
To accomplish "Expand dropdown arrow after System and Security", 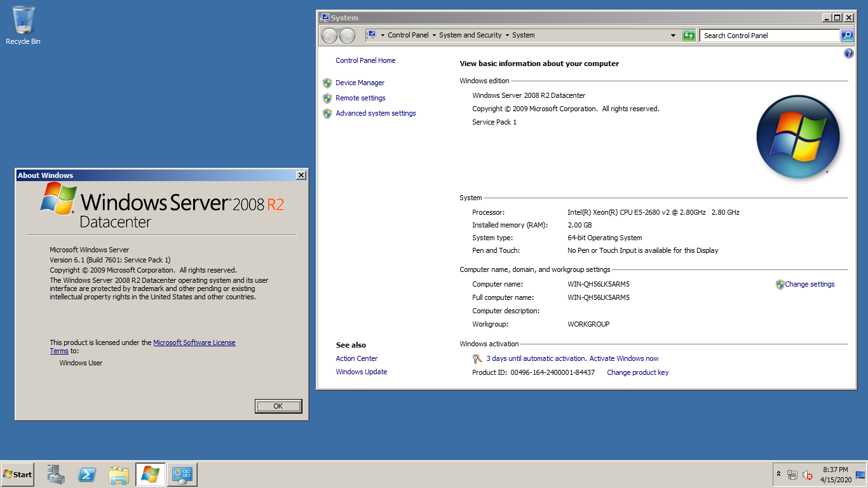I will [x=507, y=36].
